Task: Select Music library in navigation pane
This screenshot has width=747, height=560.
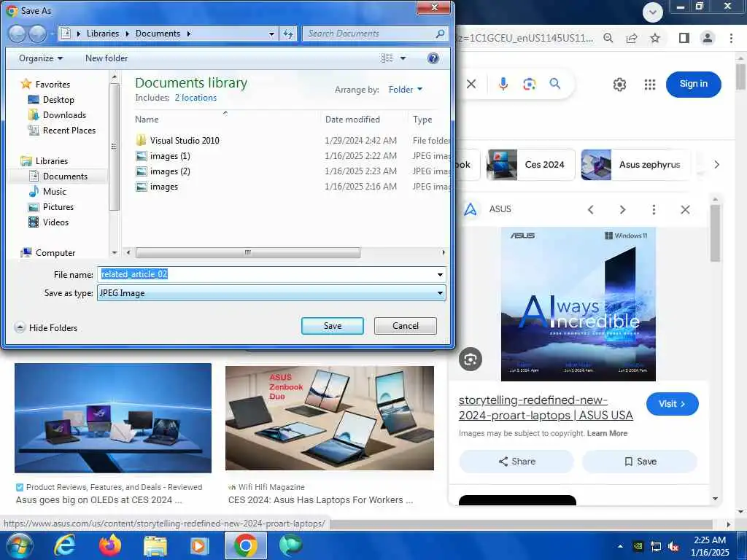Action: (47, 192)
